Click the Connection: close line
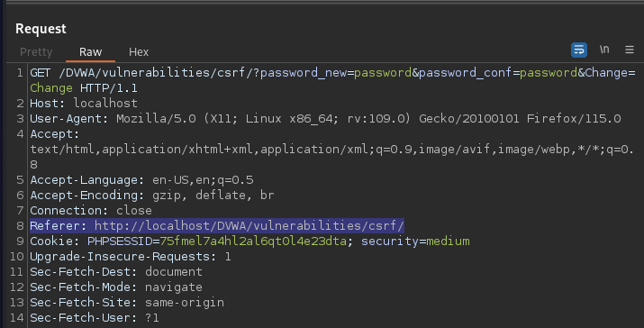This screenshot has width=644, height=328. (91, 211)
